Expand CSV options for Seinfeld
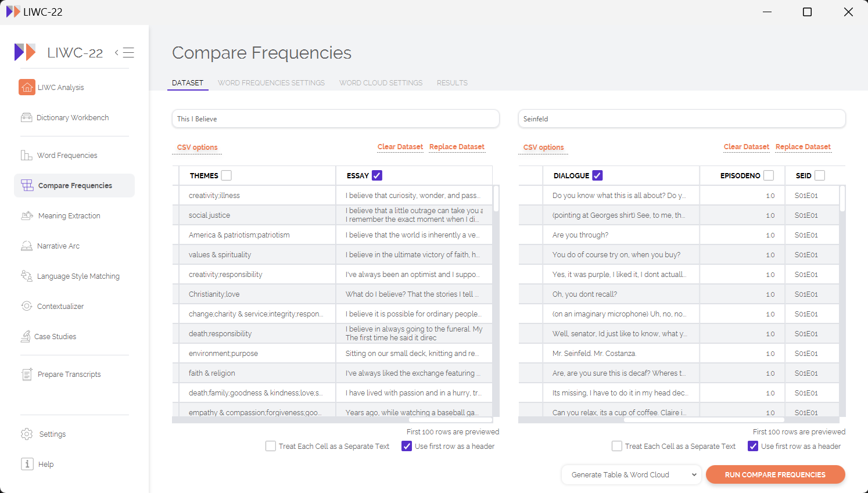Viewport: 868px width, 493px height. [543, 147]
